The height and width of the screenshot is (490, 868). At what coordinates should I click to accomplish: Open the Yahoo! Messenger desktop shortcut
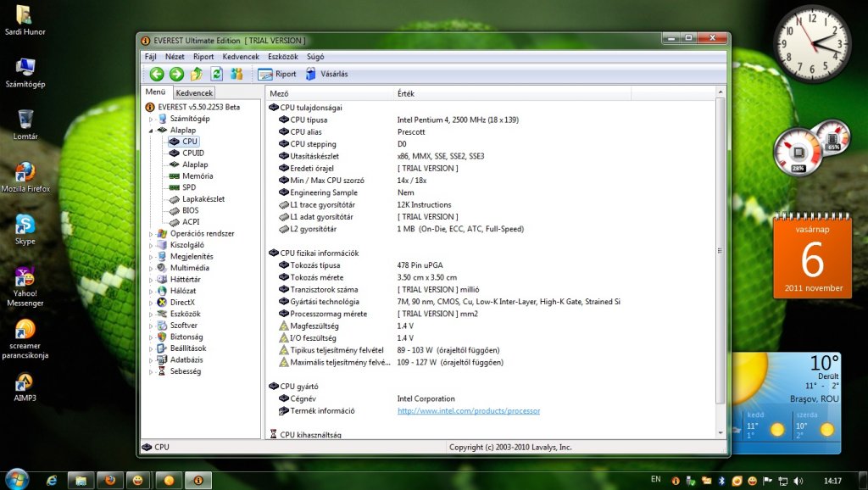(25, 287)
